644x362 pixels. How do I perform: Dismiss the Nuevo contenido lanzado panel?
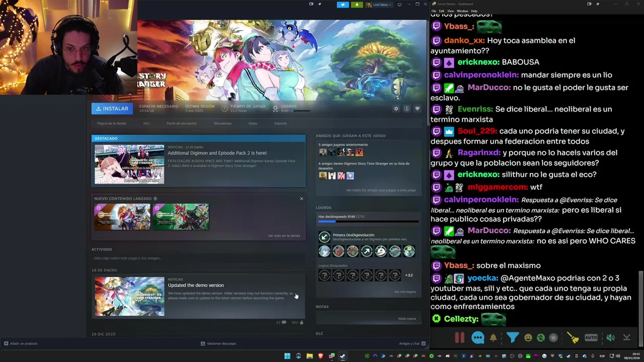[301, 199]
